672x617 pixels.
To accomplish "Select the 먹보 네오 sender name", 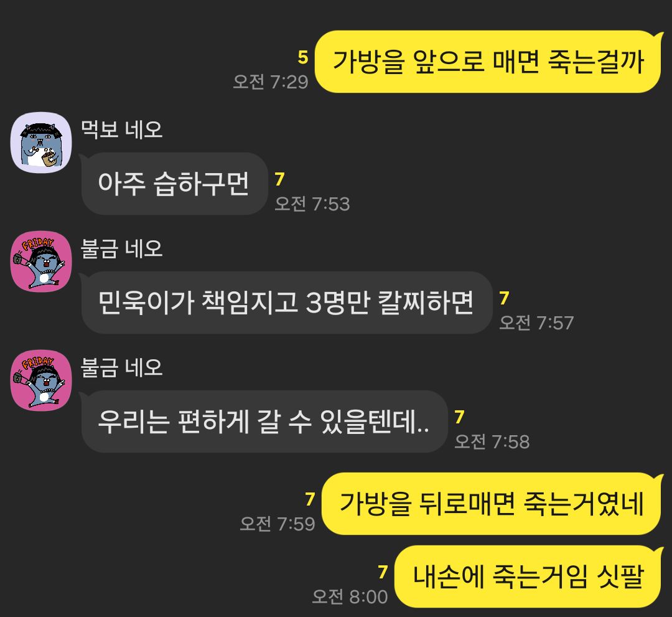I will [x=122, y=129].
